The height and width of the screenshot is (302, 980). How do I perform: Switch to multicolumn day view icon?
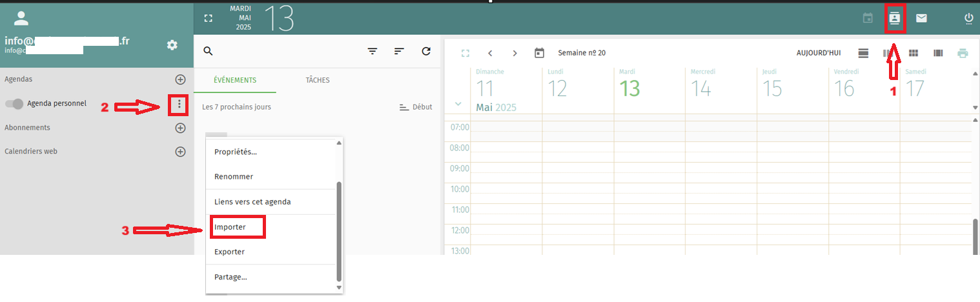click(938, 53)
